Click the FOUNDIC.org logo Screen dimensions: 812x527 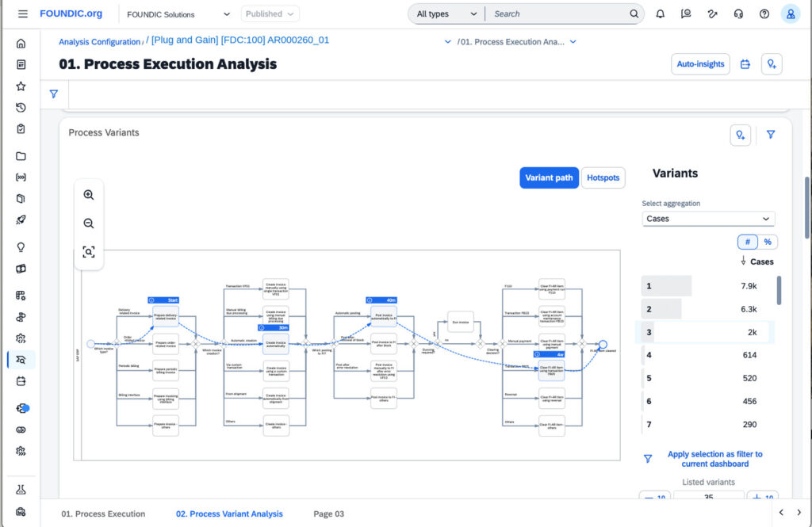(71, 13)
